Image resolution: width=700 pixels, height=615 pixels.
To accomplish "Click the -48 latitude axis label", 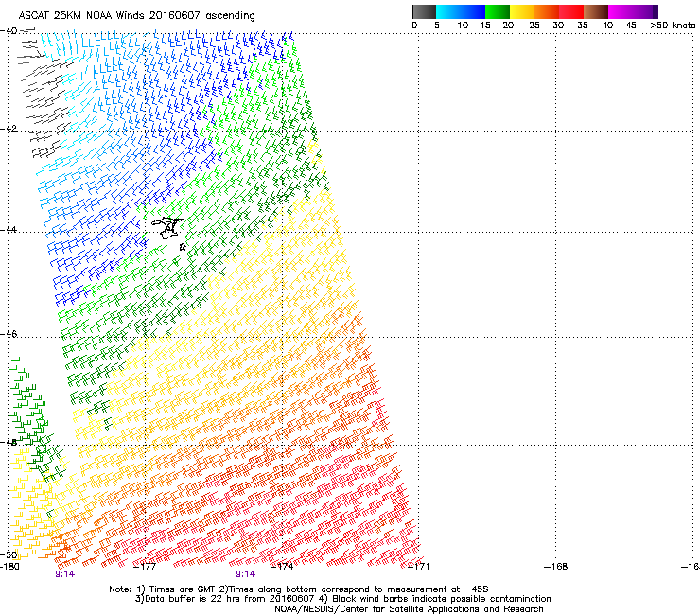I will click(x=9, y=442).
